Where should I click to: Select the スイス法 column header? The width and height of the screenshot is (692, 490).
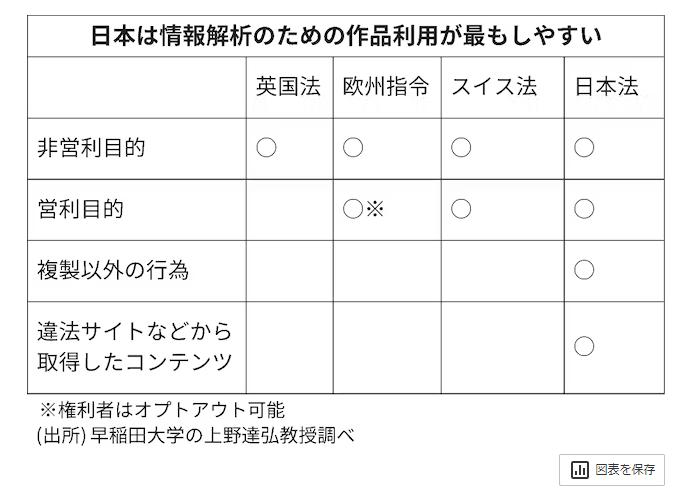(x=494, y=87)
